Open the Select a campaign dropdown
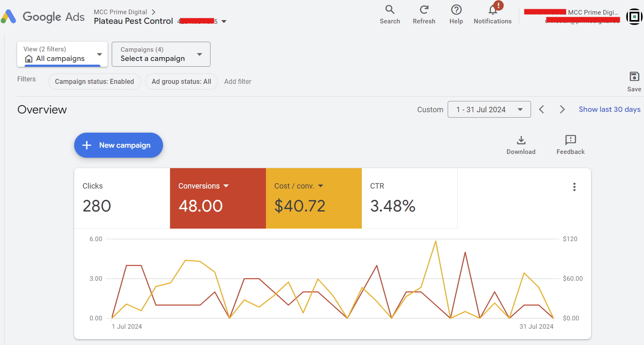The image size is (644, 345). [199, 54]
